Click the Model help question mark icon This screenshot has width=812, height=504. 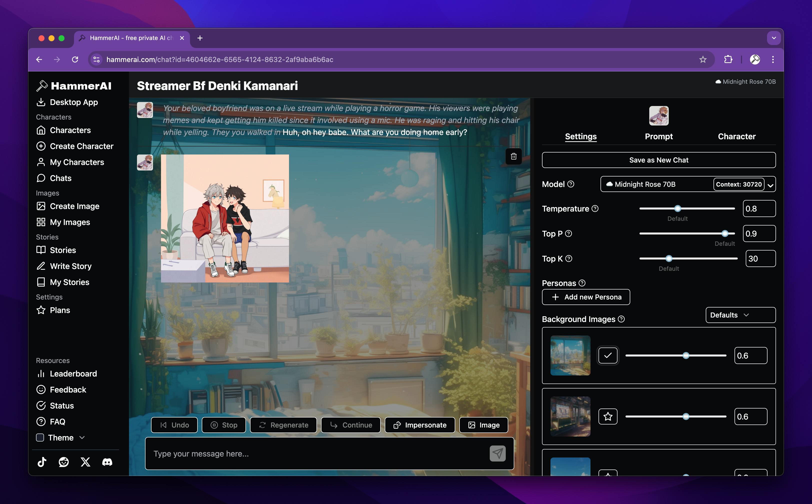coord(571,184)
